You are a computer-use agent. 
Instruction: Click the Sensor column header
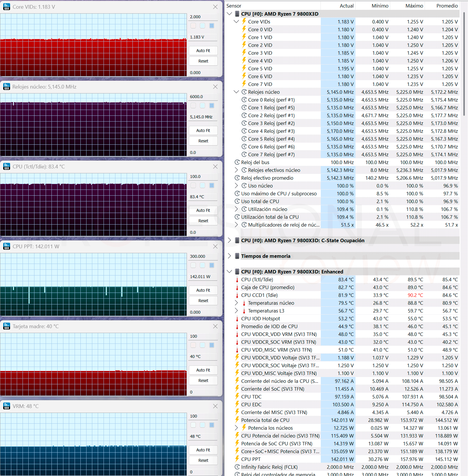[272, 6]
